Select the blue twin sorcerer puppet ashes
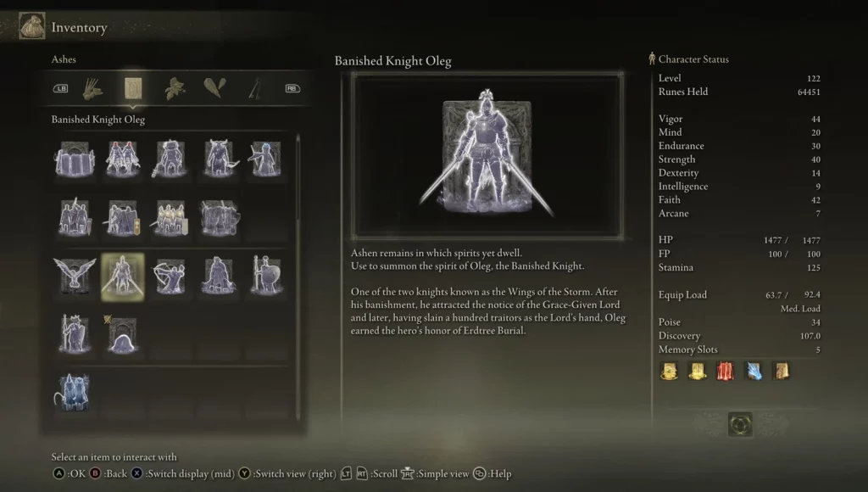Image resolution: width=868 pixels, height=492 pixels. coord(74,393)
